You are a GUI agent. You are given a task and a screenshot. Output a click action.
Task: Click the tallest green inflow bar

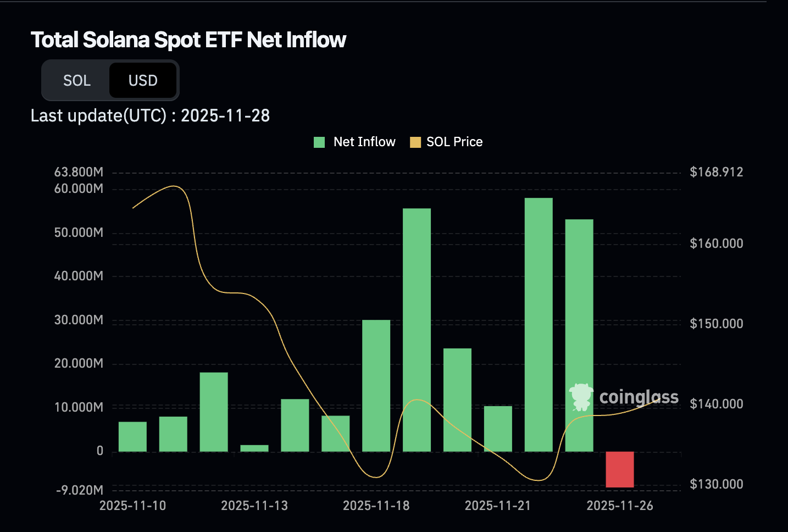(x=539, y=324)
